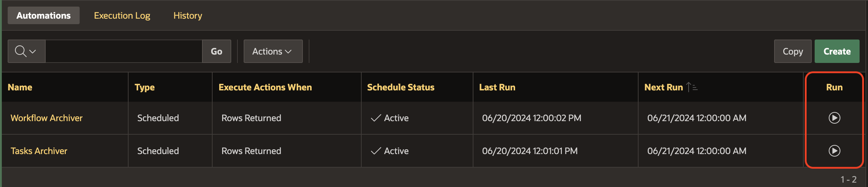The width and height of the screenshot is (868, 187).
Task: Select the Automations tab
Action: point(43,15)
